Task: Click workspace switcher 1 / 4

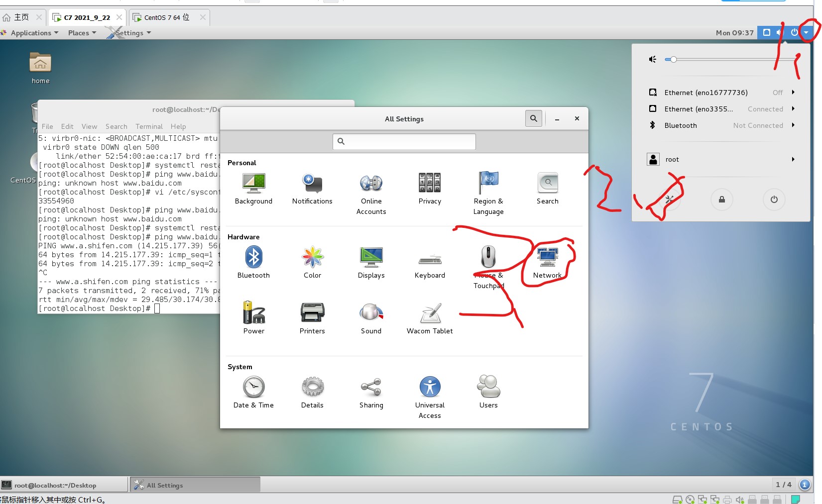Action: [783, 485]
